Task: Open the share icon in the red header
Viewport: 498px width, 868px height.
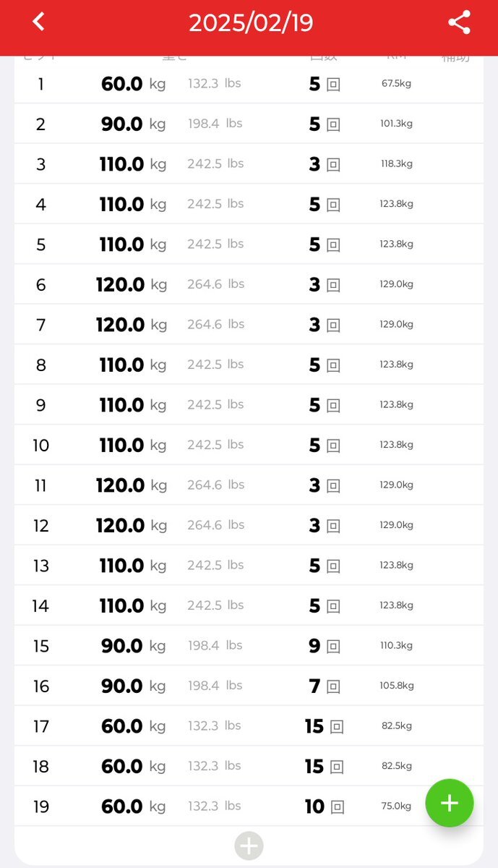Action: (460, 22)
